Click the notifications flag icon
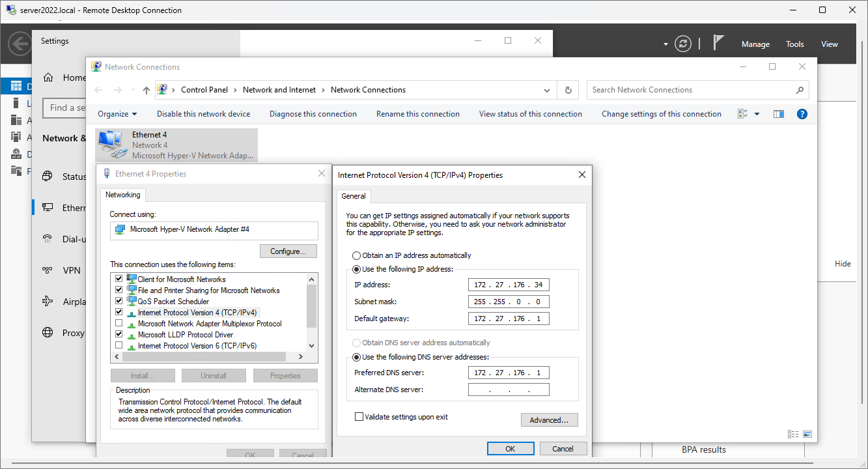Viewport: 868px width, 469px height. pos(718,43)
